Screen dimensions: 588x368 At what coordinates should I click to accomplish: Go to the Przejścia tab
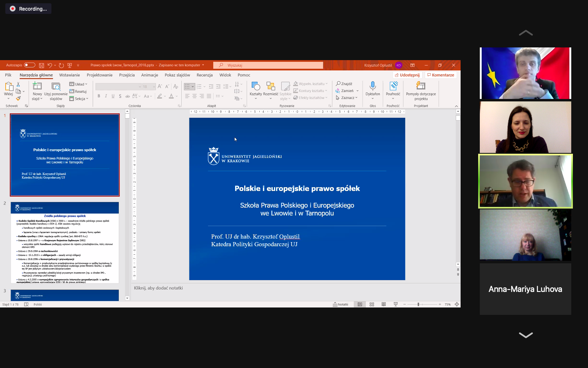click(127, 75)
